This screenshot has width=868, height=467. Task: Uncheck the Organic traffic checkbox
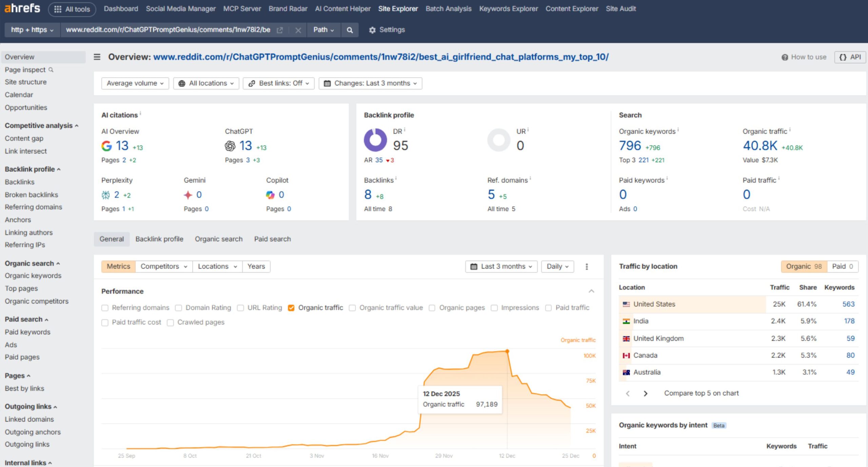click(291, 308)
